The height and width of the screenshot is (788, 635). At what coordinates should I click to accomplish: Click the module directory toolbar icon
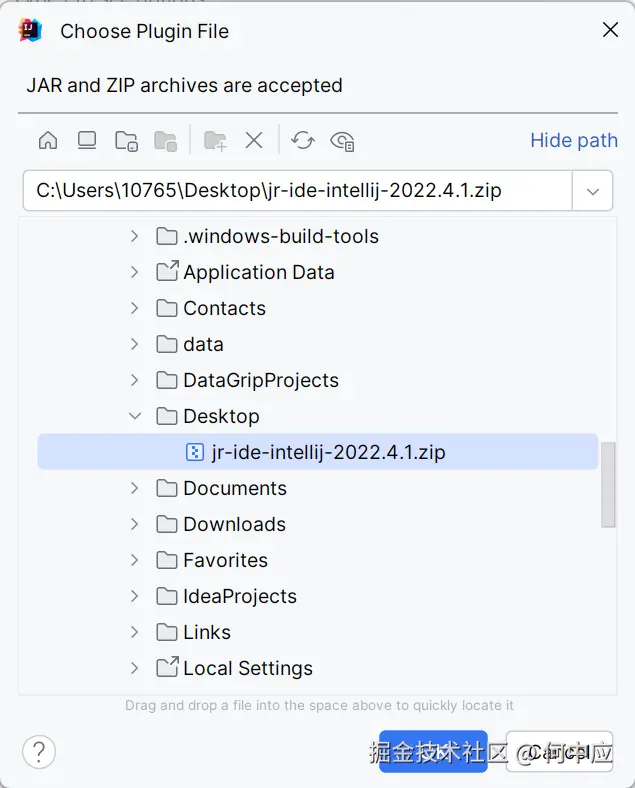[165, 141]
